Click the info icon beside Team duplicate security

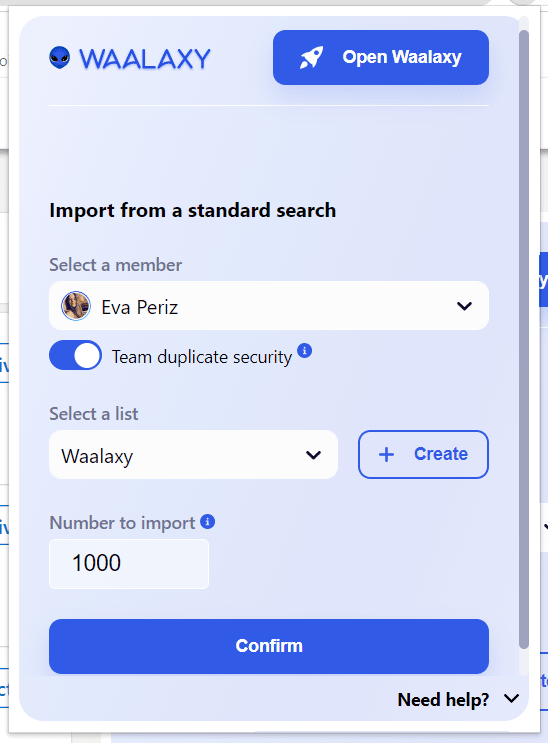[x=304, y=351]
